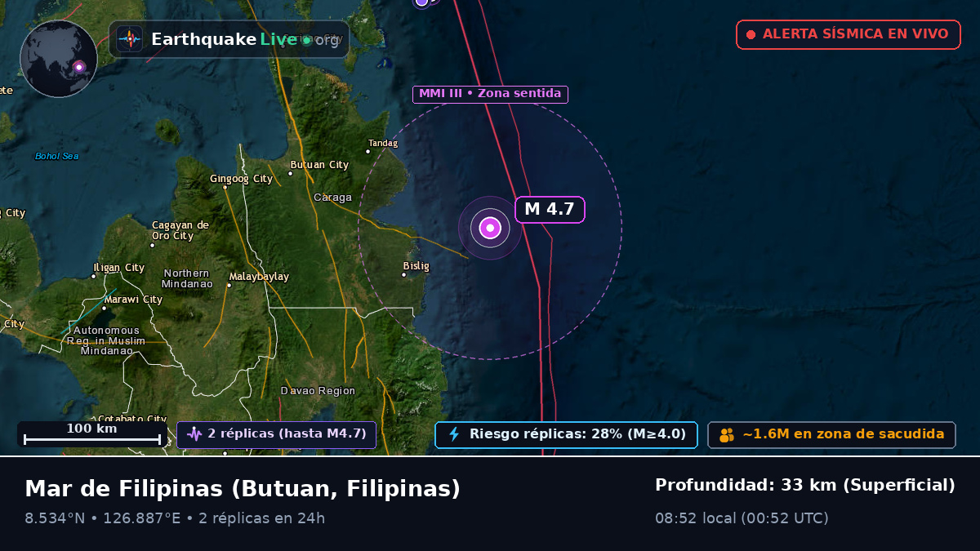Click the Marawi City label
Image resolution: width=980 pixels, height=551 pixels.
(x=132, y=300)
